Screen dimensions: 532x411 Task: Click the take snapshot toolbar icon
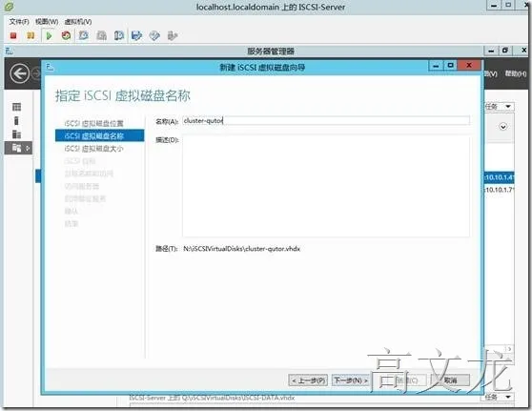click(x=84, y=35)
